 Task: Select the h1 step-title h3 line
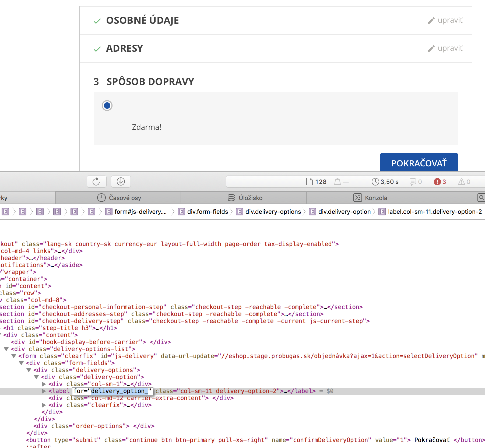(60, 328)
